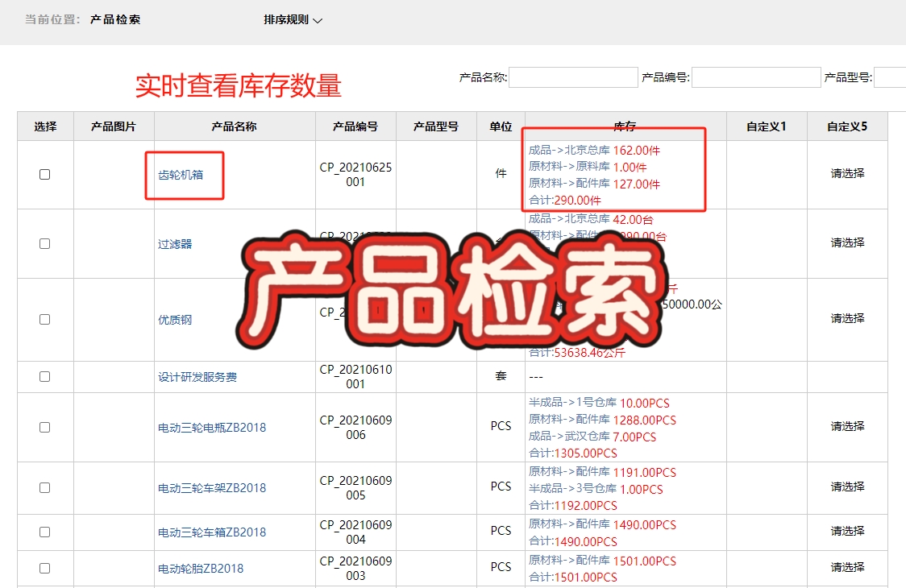Tick the checkbox for 电动轮胎ZB2018
Viewport: 906px width, 588px height.
[44, 569]
